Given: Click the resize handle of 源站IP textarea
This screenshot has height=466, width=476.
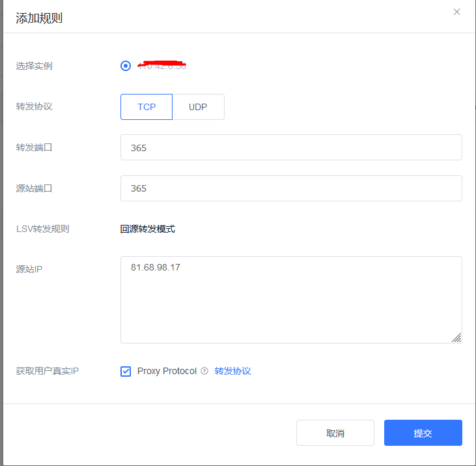Looking at the screenshot, I should pyautogui.click(x=456, y=338).
